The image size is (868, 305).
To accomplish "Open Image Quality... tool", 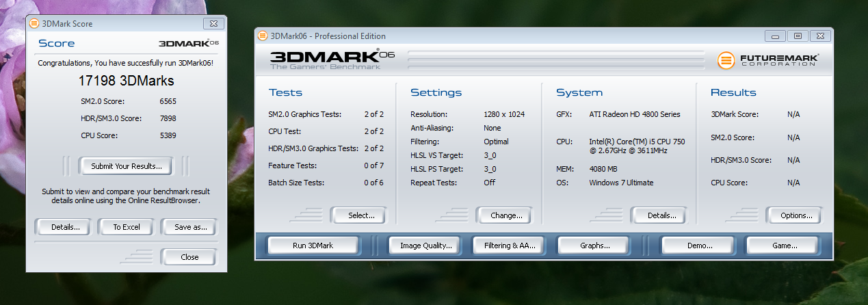I will (425, 246).
